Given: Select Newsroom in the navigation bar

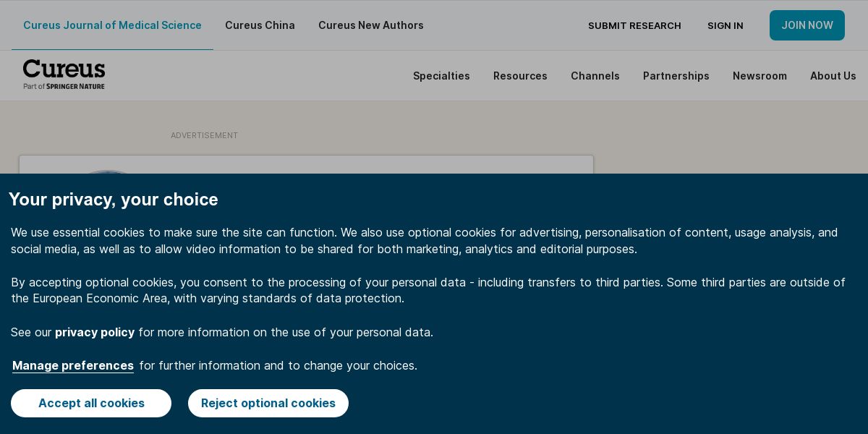Looking at the screenshot, I should [x=759, y=76].
